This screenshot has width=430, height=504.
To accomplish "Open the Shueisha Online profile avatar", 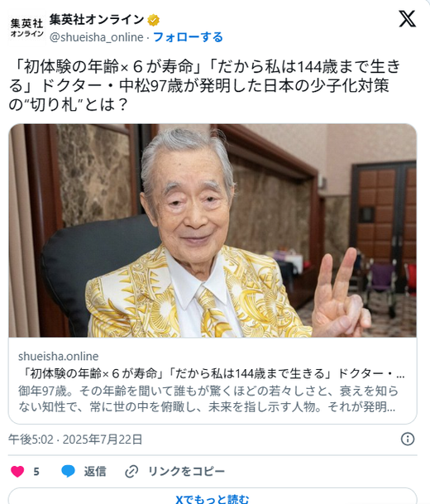I will click(26, 28).
